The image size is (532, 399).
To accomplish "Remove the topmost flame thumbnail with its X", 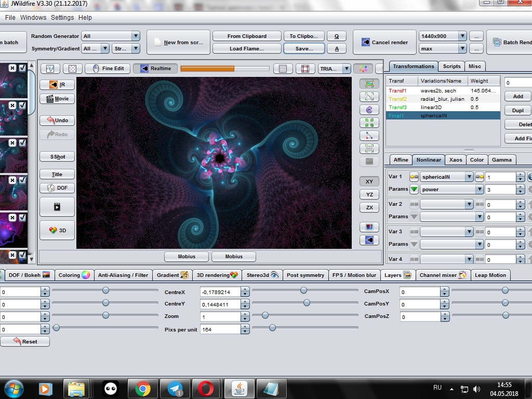I will click(x=12, y=68).
